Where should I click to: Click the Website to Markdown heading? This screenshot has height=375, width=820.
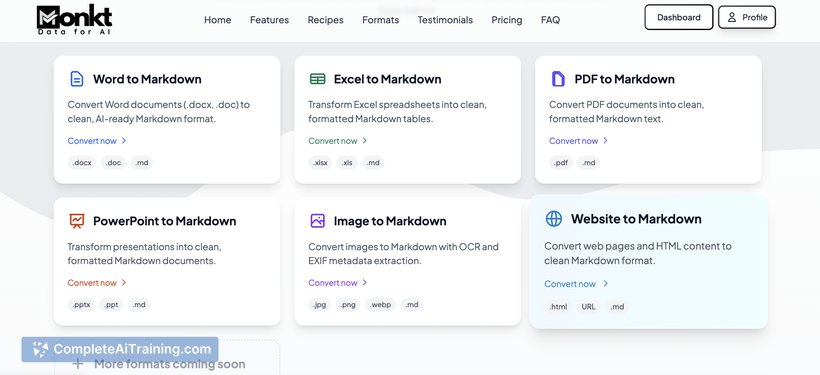636,219
